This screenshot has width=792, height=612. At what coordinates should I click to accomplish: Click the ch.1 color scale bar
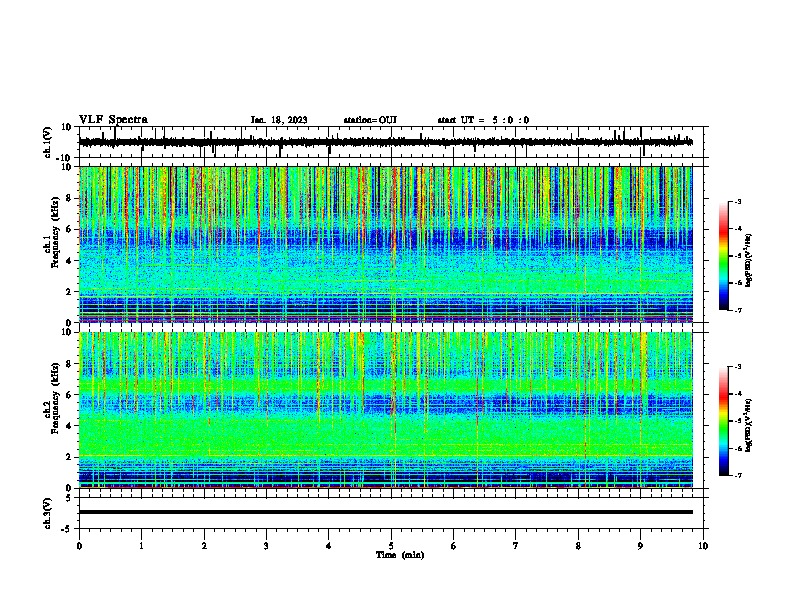724,256
